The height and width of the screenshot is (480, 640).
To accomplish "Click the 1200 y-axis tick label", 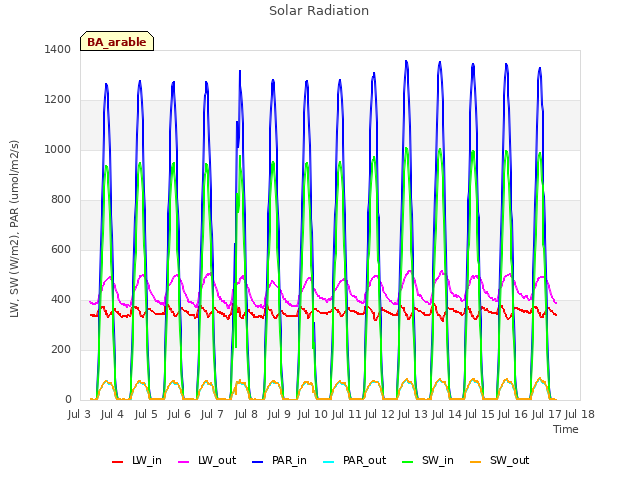I will pyautogui.click(x=58, y=100).
